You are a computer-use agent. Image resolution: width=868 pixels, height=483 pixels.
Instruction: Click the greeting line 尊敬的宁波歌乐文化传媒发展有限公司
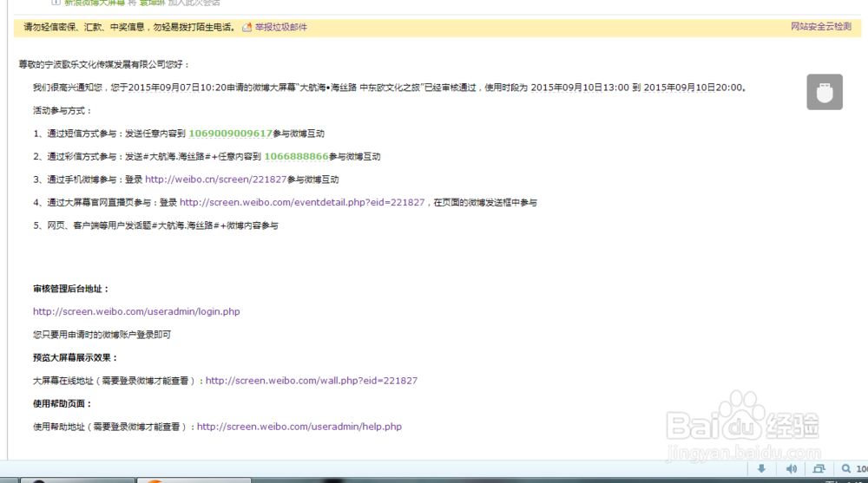click(105, 65)
